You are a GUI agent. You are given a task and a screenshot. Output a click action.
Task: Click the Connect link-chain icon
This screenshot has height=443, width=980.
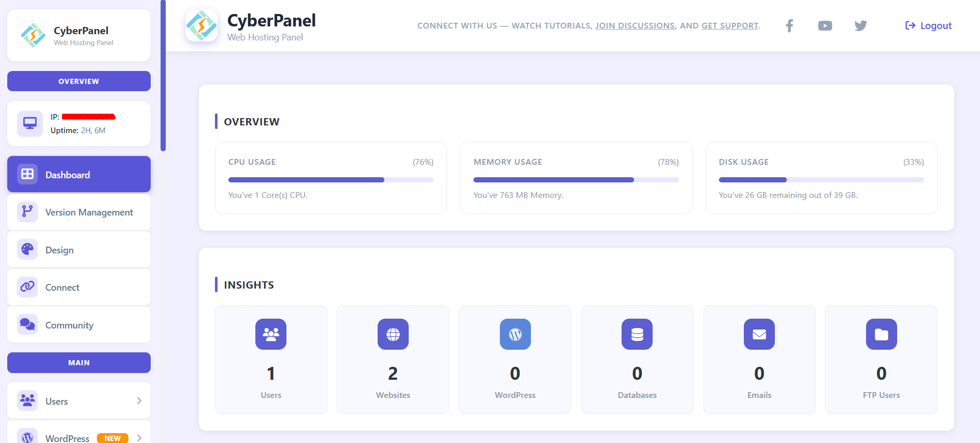click(27, 287)
